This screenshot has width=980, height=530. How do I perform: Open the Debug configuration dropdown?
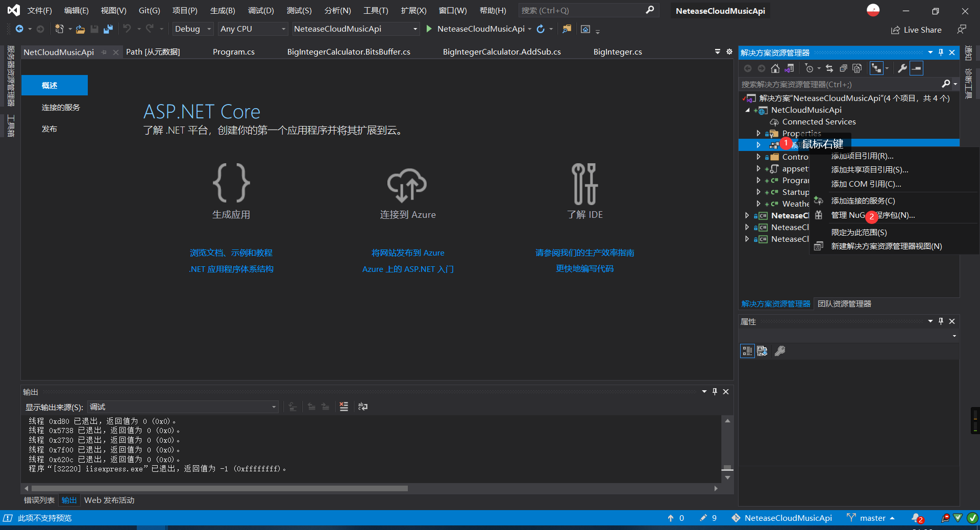click(x=193, y=29)
